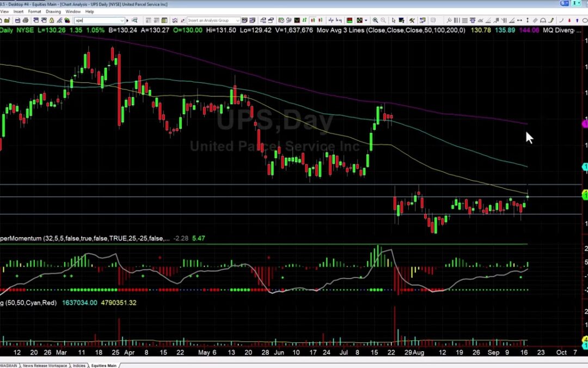588x368 pixels.
Task: Open the Drawing menu
Action: pos(53,11)
